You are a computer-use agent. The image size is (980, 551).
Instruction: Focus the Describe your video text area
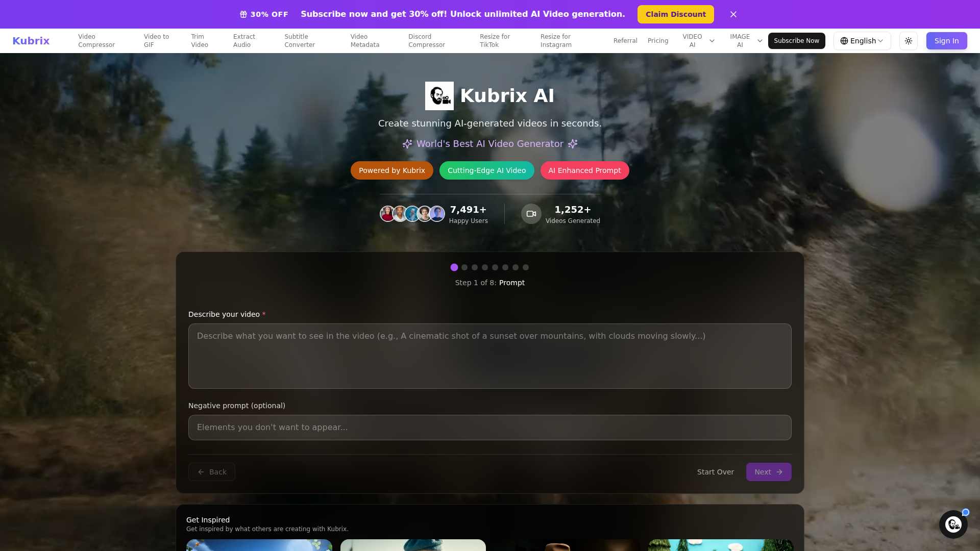coord(489,356)
